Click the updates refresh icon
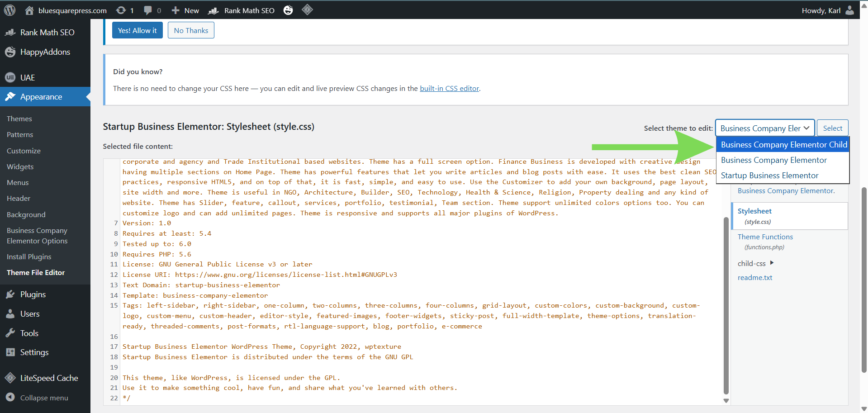The width and height of the screenshot is (868, 413). pyautogui.click(x=121, y=10)
